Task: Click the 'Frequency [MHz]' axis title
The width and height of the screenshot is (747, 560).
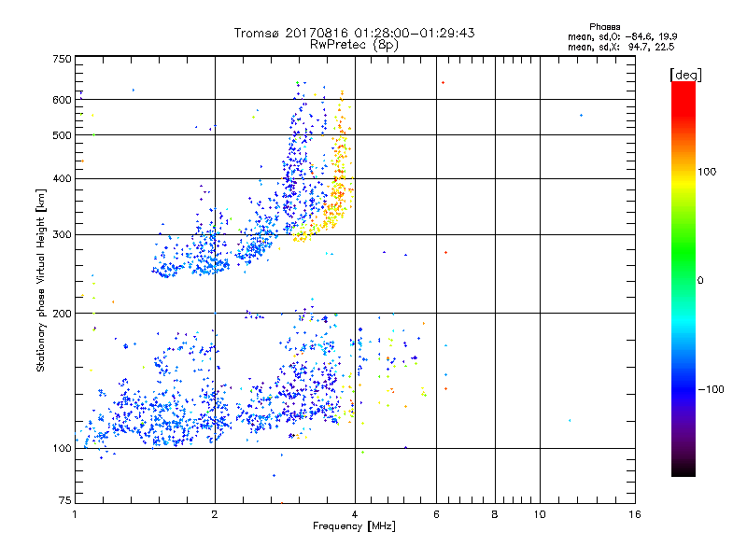Action: coord(354,526)
